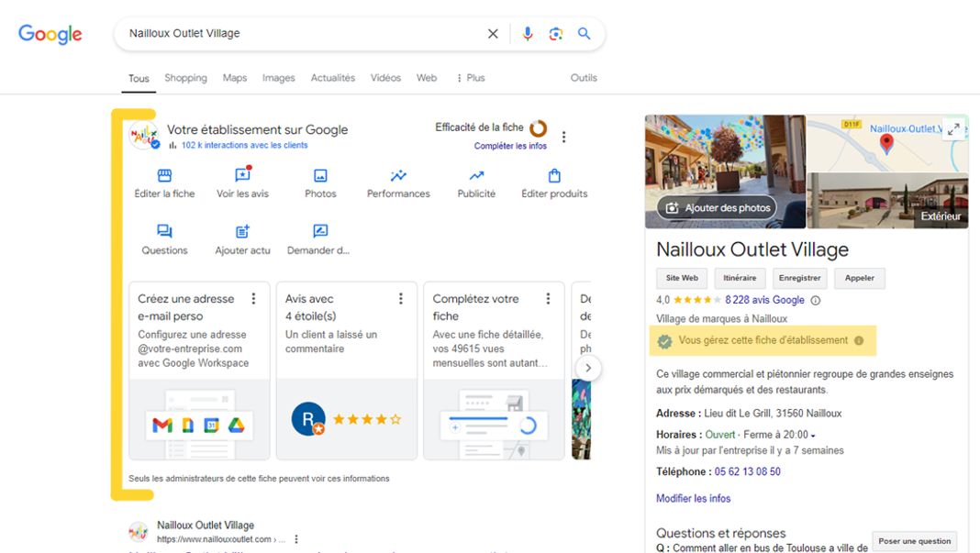Open Questions chat icon
Screen dimensions: 980x553
coord(164,231)
